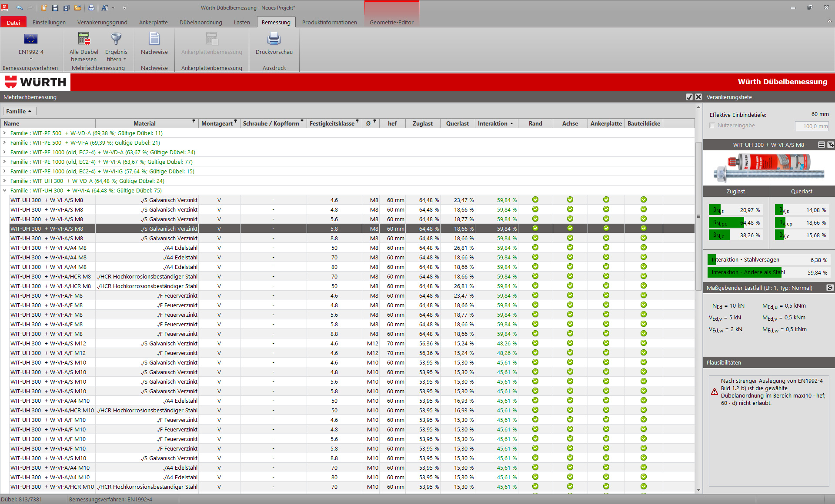Create a new project via toolbar icon
Image resolution: width=835 pixels, height=504 pixels.
(x=44, y=7)
